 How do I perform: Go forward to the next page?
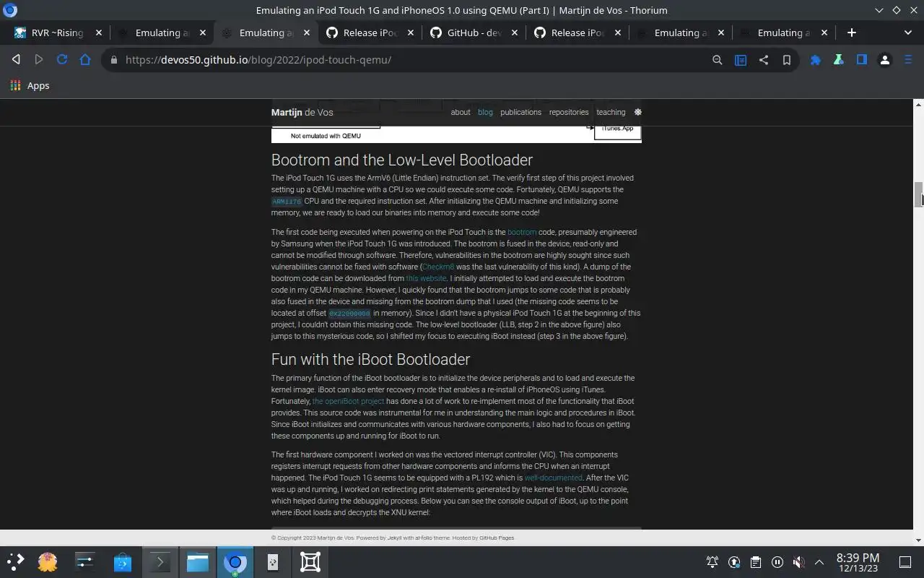click(x=39, y=60)
